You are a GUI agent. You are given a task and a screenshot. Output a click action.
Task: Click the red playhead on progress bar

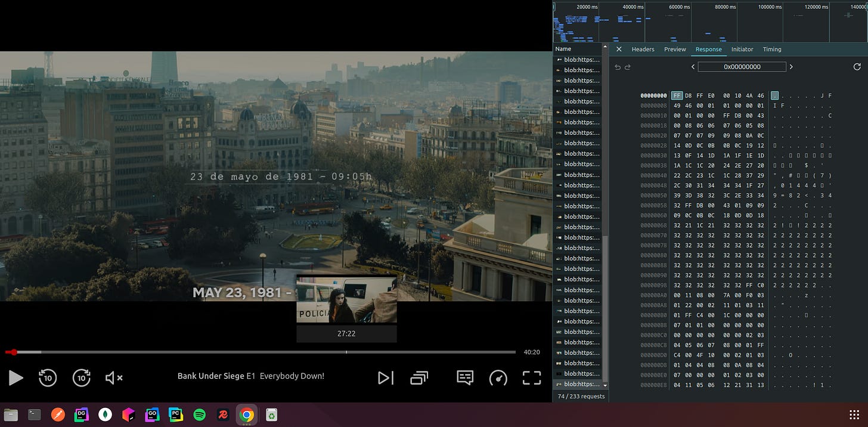(x=14, y=352)
